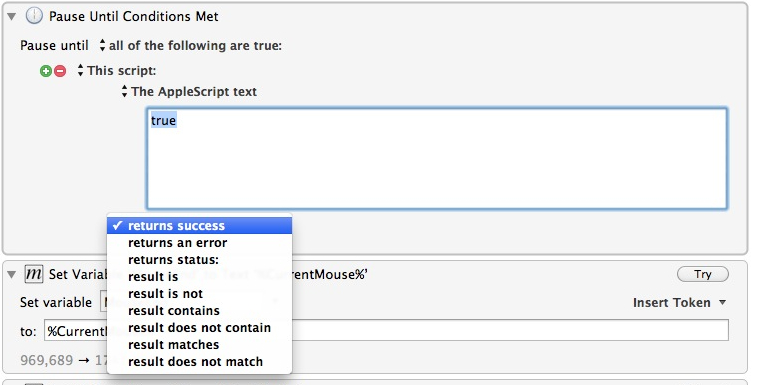Click the Try button
The width and height of the screenshot is (757, 385).
pyautogui.click(x=703, y=274)
